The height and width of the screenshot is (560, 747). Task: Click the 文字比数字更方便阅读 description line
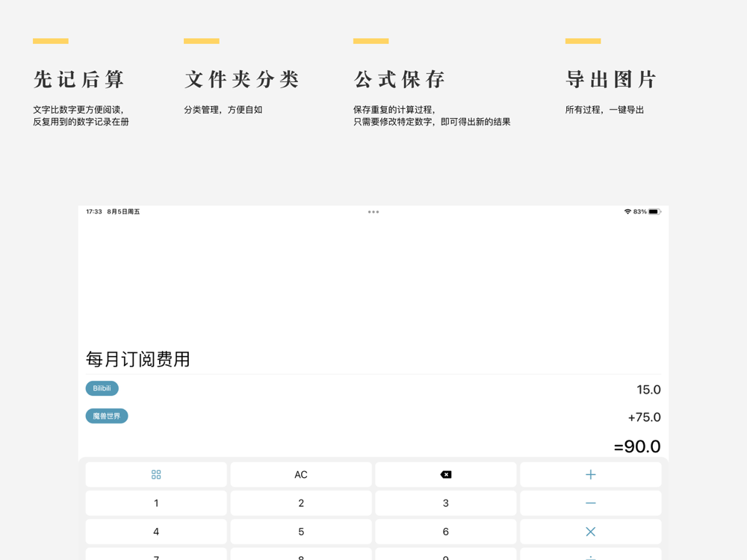[x=78, y=110]
